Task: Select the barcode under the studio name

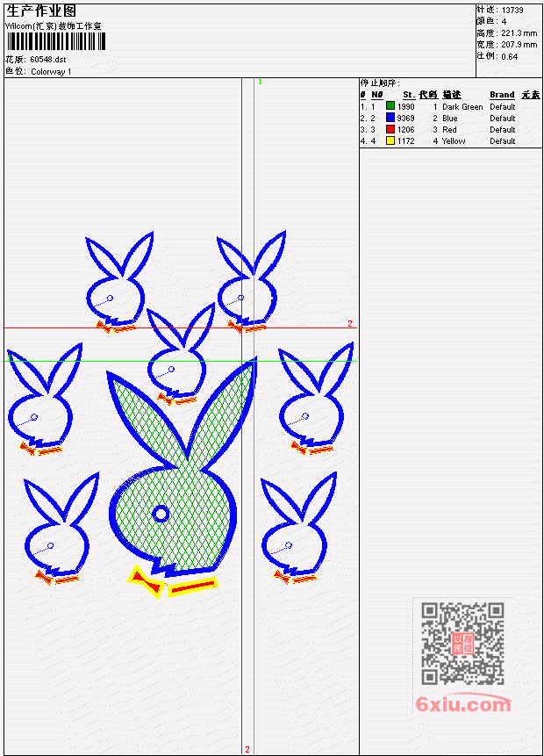Action: (56, 41)
